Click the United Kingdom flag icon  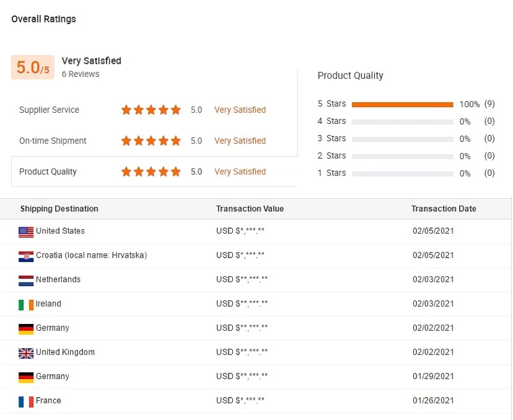[x=26, y=352]
